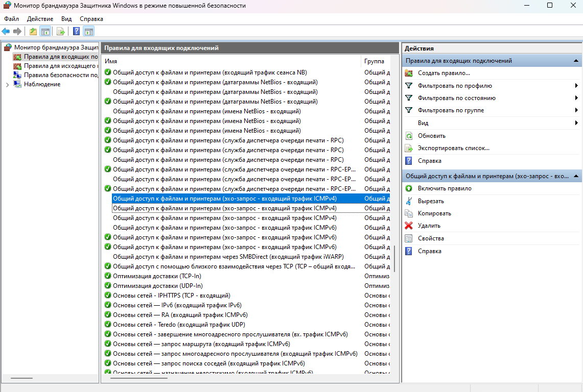Click the funnel icon of Фильтровать по состоянию
583x392 pixels.
tap(409, 97)
